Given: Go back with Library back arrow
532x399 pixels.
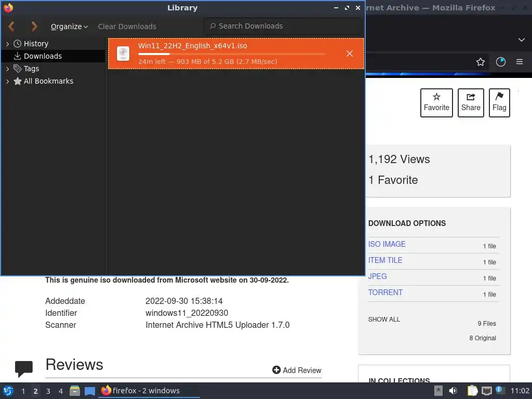Looking at the screenshot, I should coord(11,26).
